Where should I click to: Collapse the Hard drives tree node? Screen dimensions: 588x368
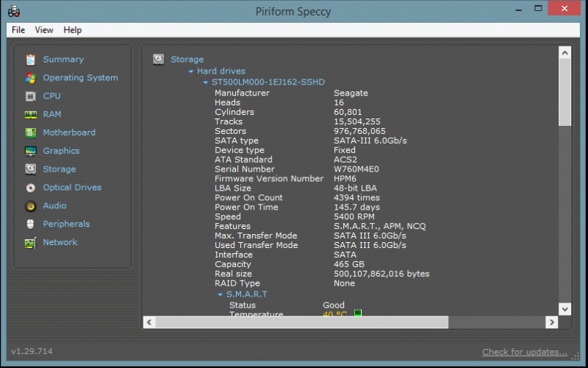tap(191, 71)
